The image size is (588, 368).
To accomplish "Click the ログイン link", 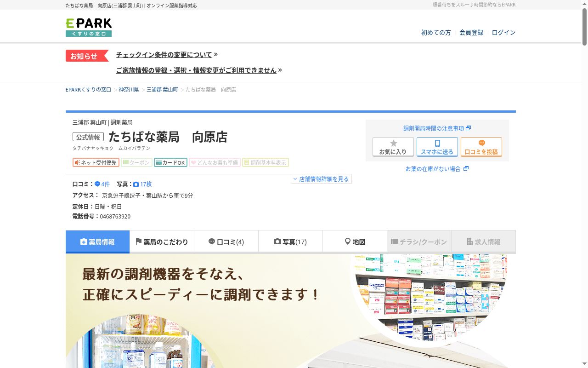I will (503, 33).
